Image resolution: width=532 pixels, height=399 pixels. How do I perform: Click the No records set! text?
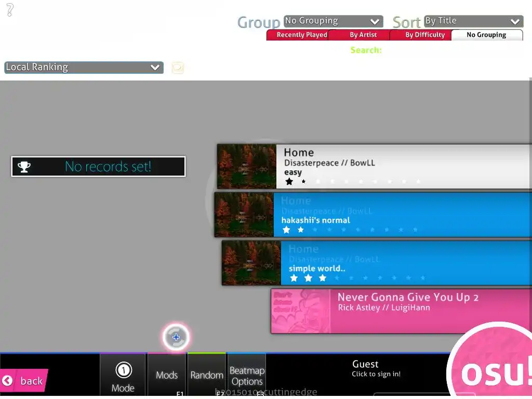point(108,167)
